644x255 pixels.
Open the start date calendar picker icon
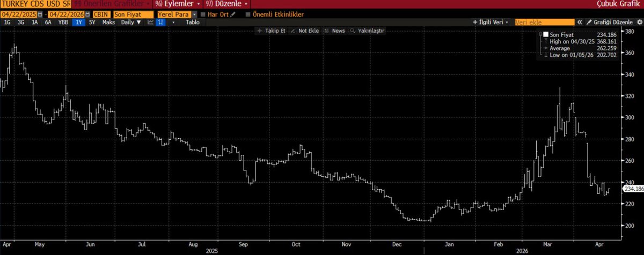[x=41, y=14]
